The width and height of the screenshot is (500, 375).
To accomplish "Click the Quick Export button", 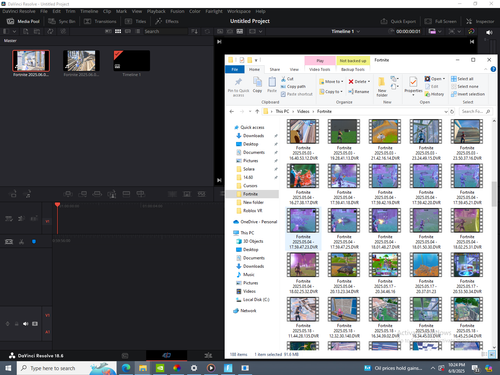I will (398, 21).
